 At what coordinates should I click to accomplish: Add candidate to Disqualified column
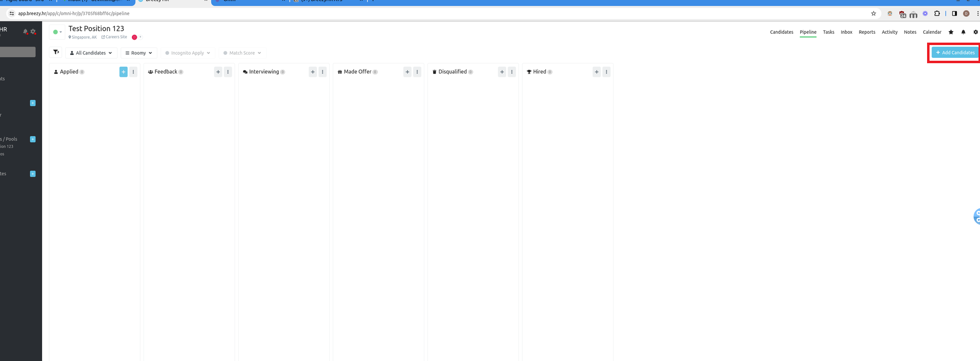click(502, 72)
